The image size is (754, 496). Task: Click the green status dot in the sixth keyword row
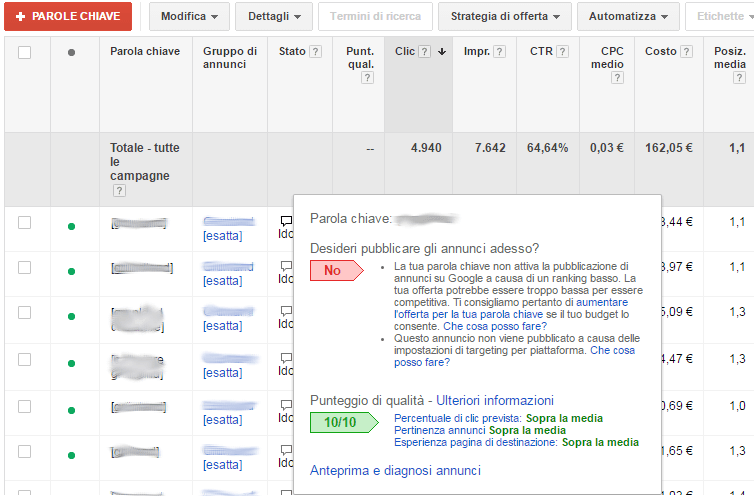[x=71, y=455]
